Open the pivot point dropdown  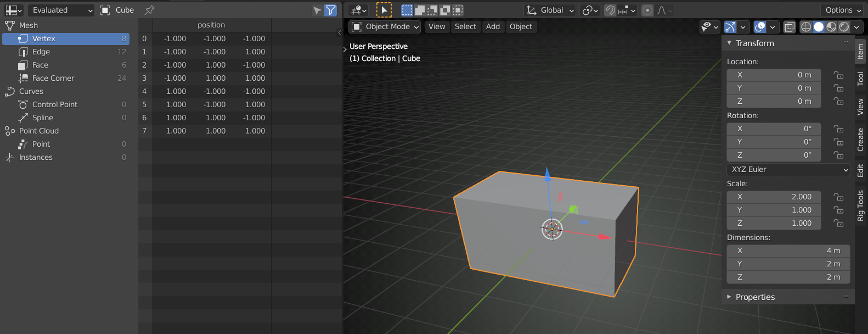coord(590,10)
